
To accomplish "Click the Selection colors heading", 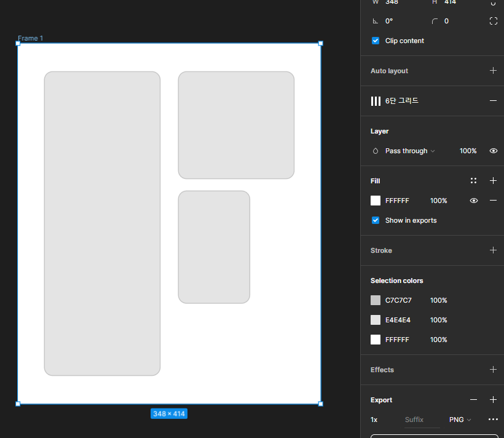I will [396, 281].
